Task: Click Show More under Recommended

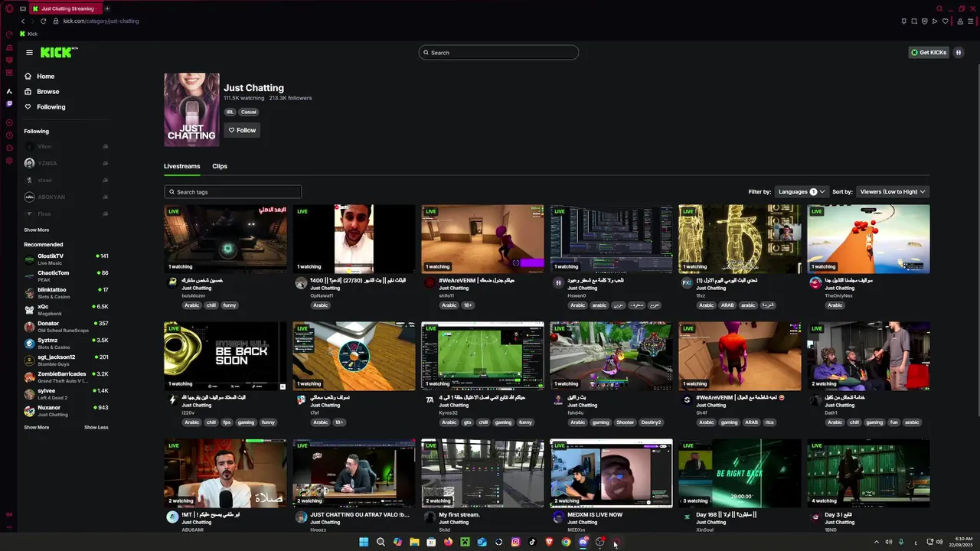Action: point(36,427)
